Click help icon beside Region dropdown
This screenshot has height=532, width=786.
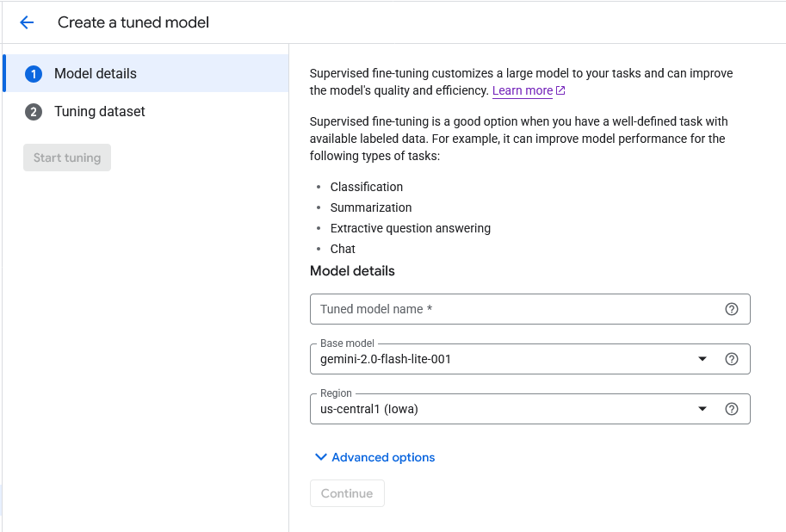pos(732,409)
